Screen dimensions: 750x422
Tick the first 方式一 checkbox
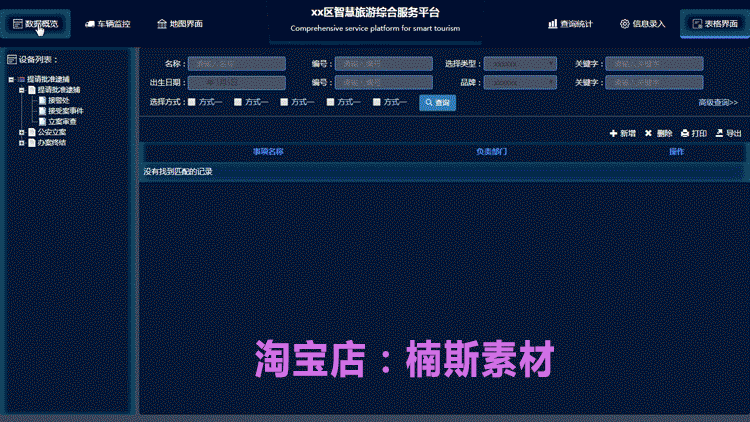tap(192, 102)
